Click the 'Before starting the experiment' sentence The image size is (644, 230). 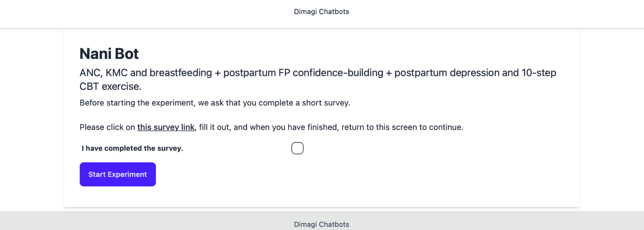click(x=215, y=103)
